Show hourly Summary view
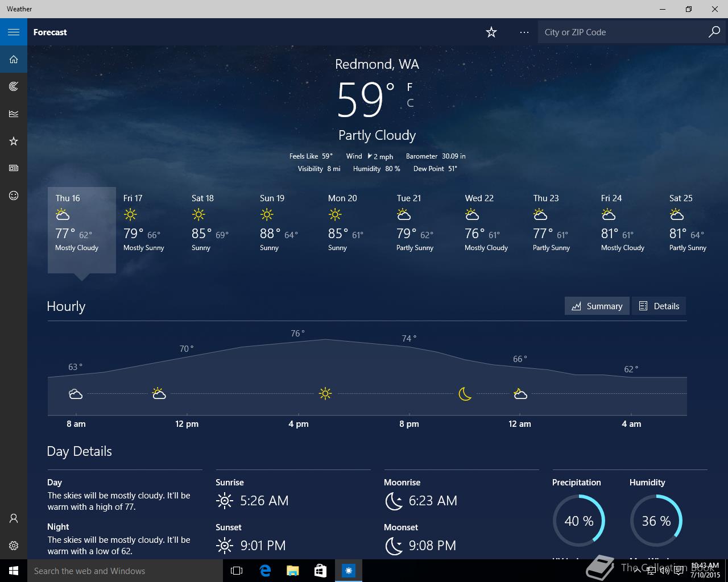 click(597, 306)
